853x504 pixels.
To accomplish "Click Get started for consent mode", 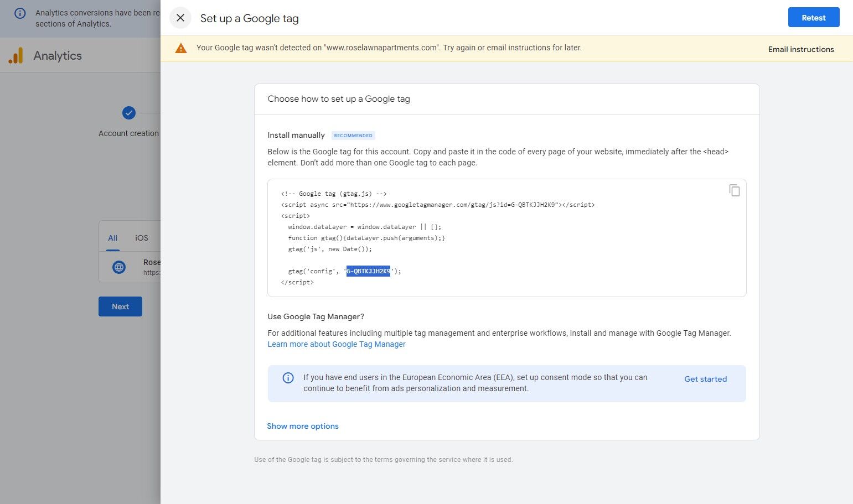I will click(x=705, y=379).
